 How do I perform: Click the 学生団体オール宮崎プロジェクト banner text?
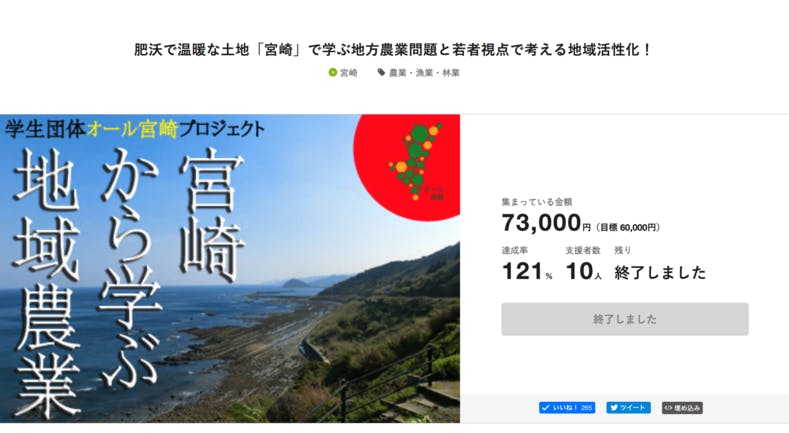pos(135,129)
